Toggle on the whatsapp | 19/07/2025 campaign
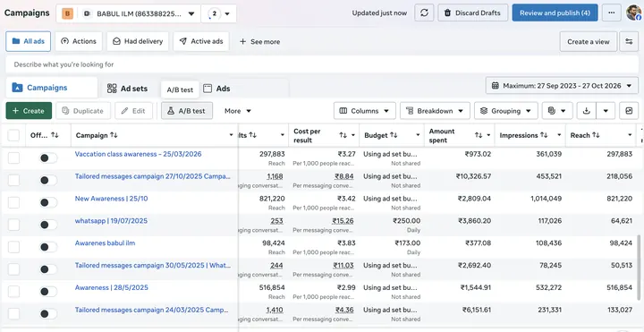This screenshot has height=332, width=644. click(48, 225)
